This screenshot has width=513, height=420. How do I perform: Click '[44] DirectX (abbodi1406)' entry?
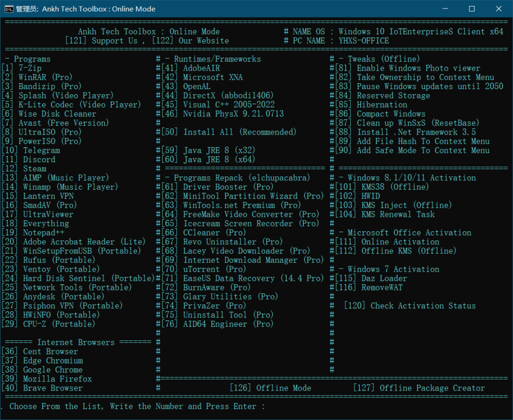click(x=217, y=96)
